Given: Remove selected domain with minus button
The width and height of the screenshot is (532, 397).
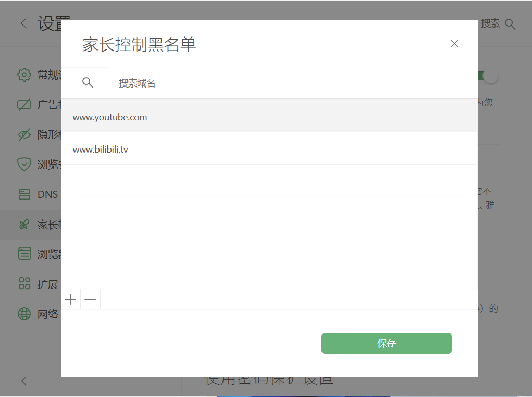Looking at the screenshot, I should [90, 299].
